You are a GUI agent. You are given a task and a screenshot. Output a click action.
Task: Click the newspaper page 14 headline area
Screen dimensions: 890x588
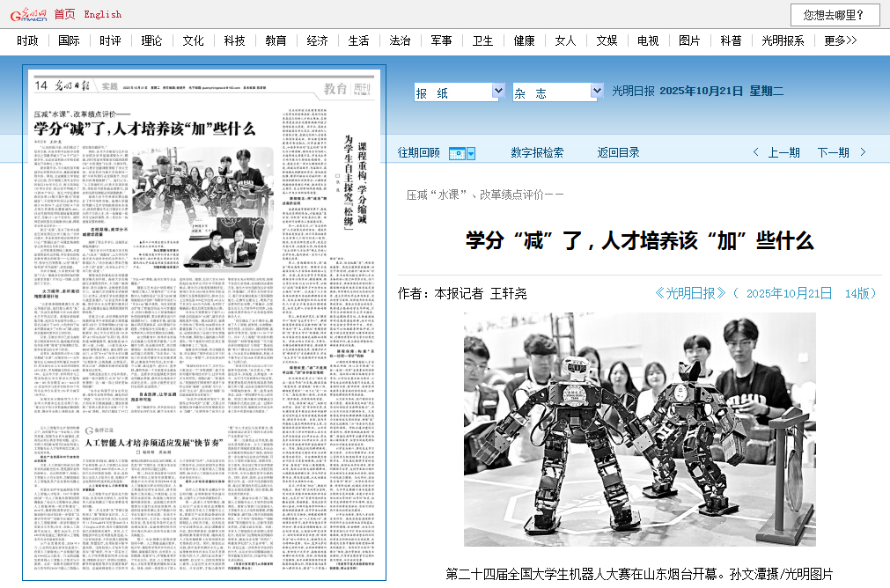pos(145,129)
